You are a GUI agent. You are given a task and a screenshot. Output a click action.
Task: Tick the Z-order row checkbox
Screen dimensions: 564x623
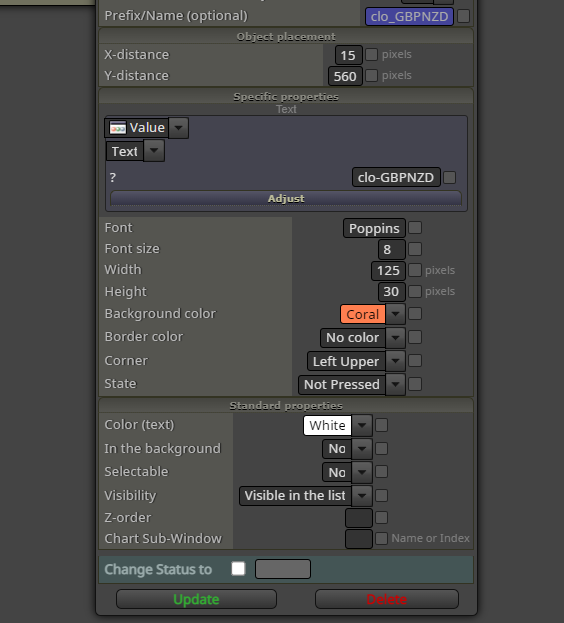pyautogui.click(x=382, y=517)
